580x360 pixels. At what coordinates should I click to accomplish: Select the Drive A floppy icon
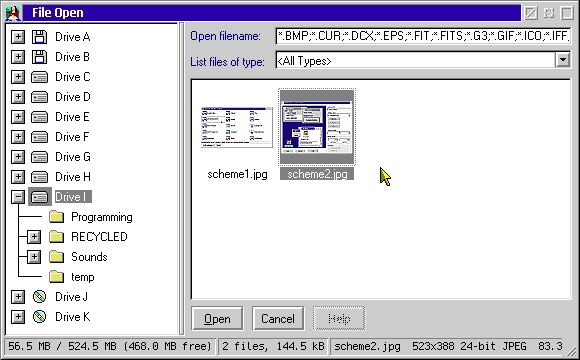(39, 37)
